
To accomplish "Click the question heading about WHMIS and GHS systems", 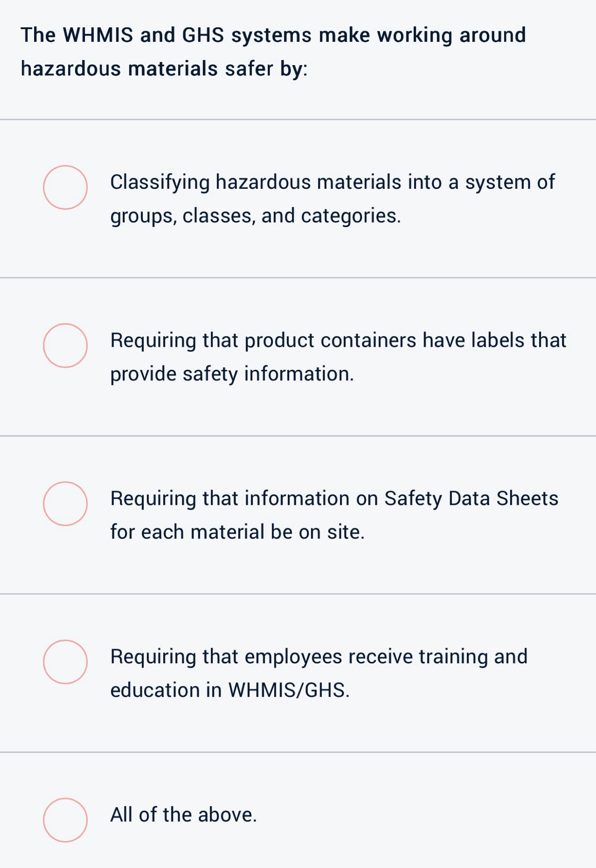I will 273,52.
